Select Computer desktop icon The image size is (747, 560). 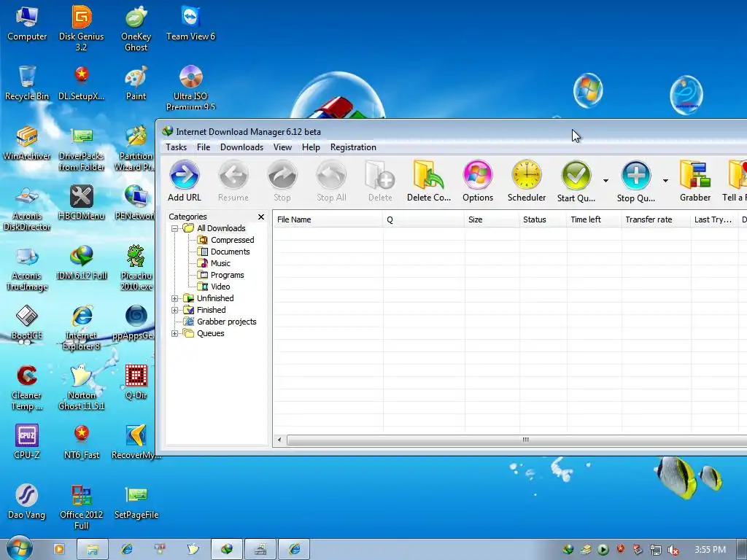[x=27, y=23]
